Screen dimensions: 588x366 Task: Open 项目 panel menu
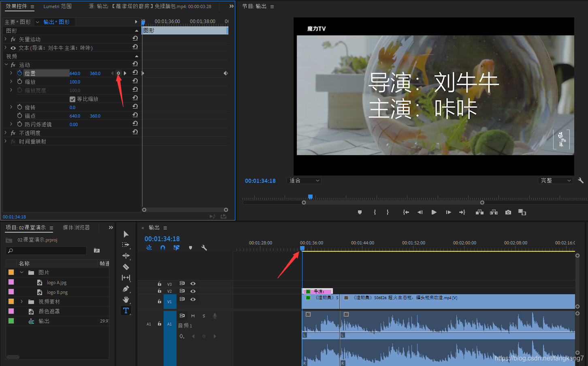pyautogui.click(x=51, y=228)
